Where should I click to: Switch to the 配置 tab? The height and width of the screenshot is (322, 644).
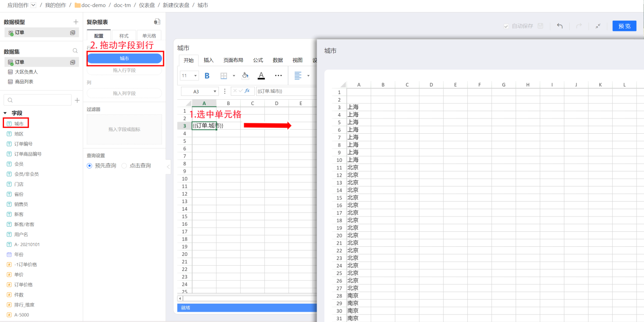pos(99,36)
